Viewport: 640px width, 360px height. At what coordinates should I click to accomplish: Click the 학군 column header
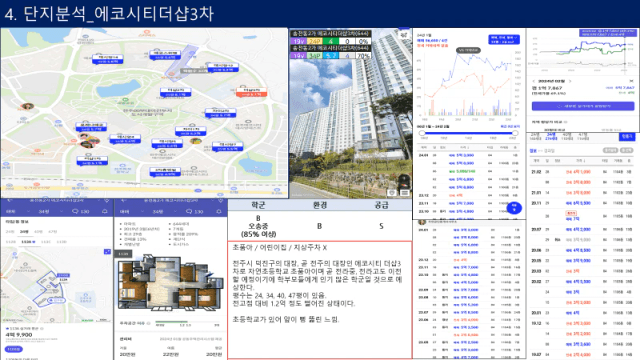point(258,205)
